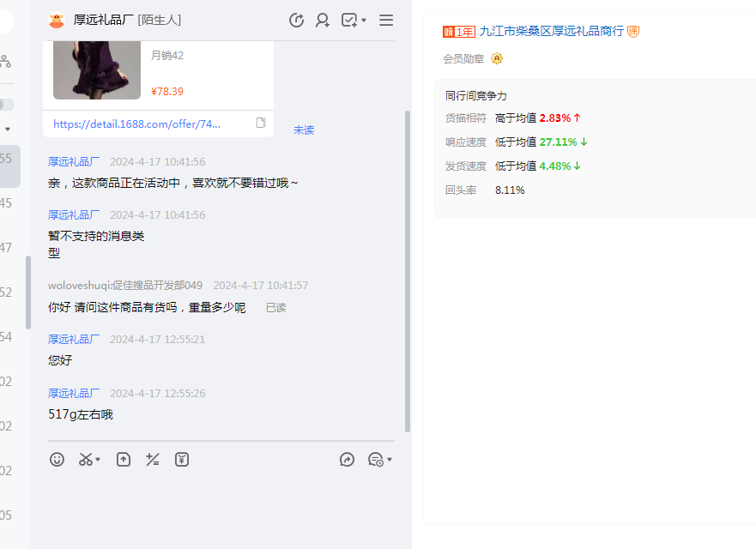Click the yen order/coupon icon
The height and width of the screenshot is (549, 756).
pos(182,459)
